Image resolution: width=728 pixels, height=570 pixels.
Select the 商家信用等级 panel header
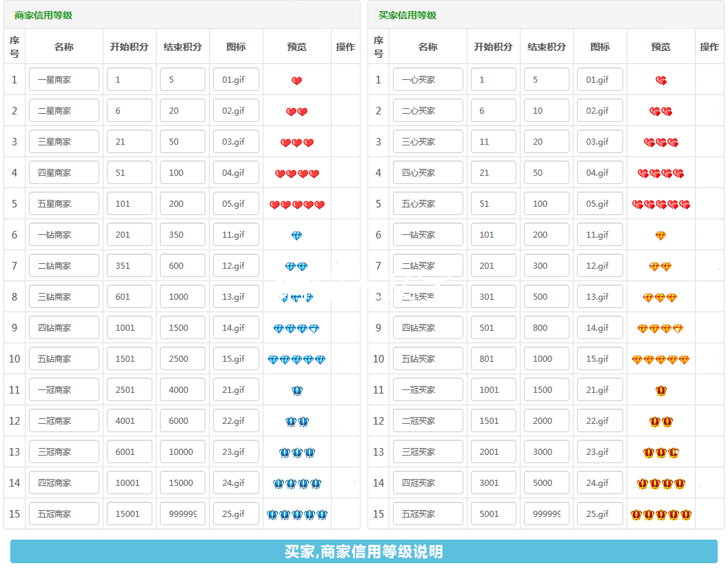43,15
